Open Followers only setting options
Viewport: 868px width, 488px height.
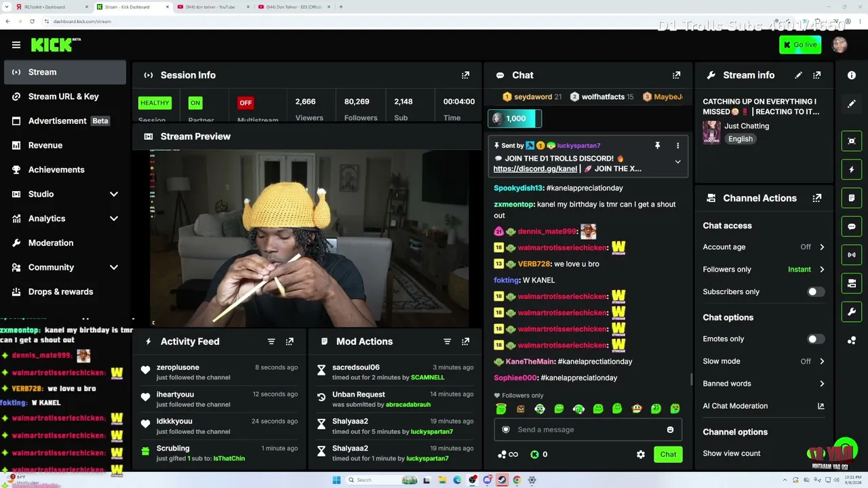(x=764, y=269)
